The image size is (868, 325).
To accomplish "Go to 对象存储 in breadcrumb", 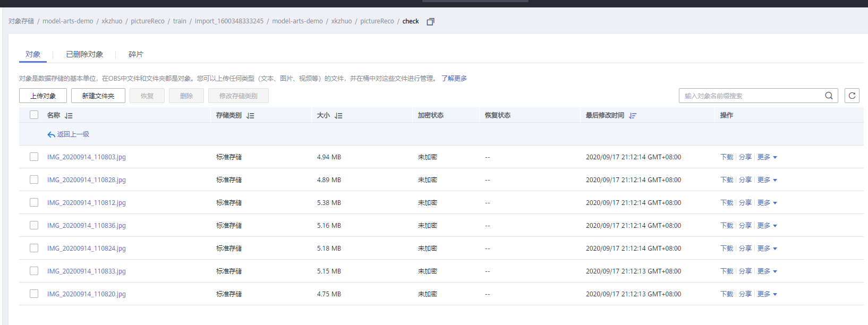I will [21, 21].
